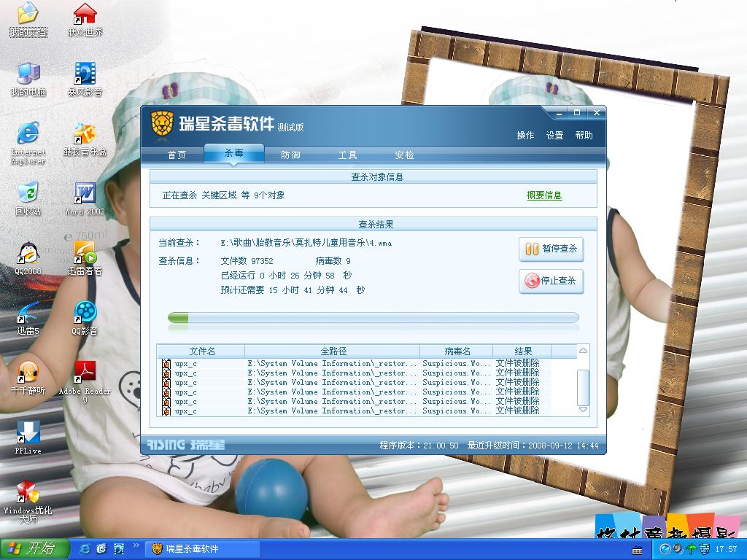Click scroll-up arrow of results list
The image size is (747, 560).
click(x=583, y=351)
